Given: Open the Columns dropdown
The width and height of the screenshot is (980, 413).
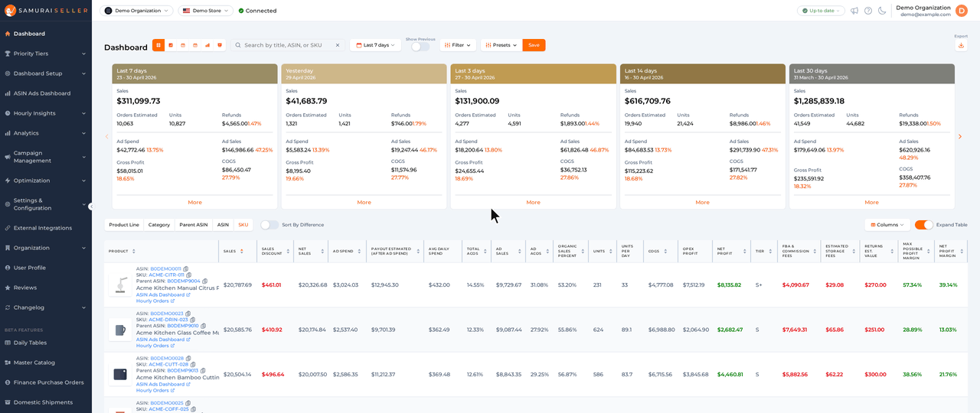Looking at the screenshot, I should [887, 225].
